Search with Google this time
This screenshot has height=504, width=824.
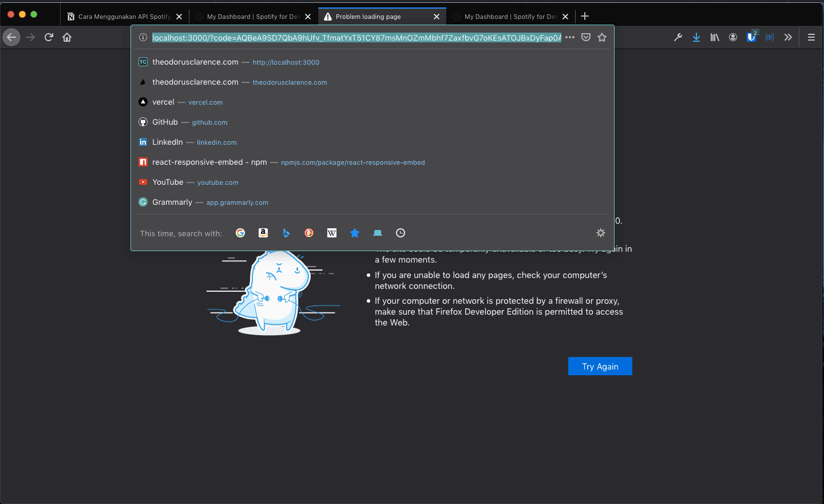pos(240,233)
